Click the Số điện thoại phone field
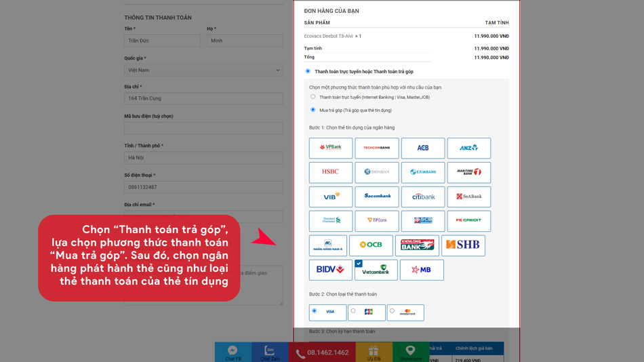The image size is (644, 362). click(x=203, y=187)
